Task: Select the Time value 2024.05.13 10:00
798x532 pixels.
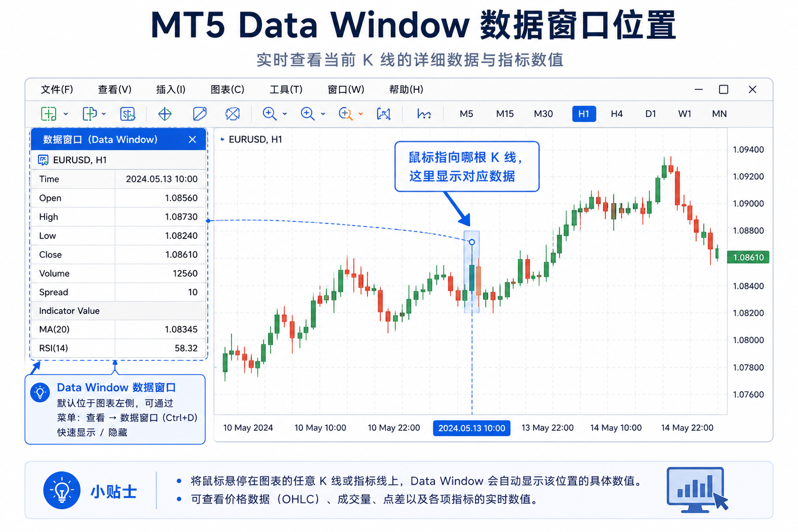Action: point(162,179)
